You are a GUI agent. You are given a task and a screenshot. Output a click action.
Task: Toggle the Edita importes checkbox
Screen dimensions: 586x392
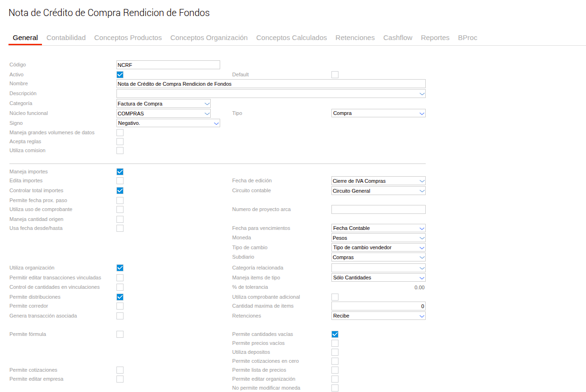tap(120, 180)
